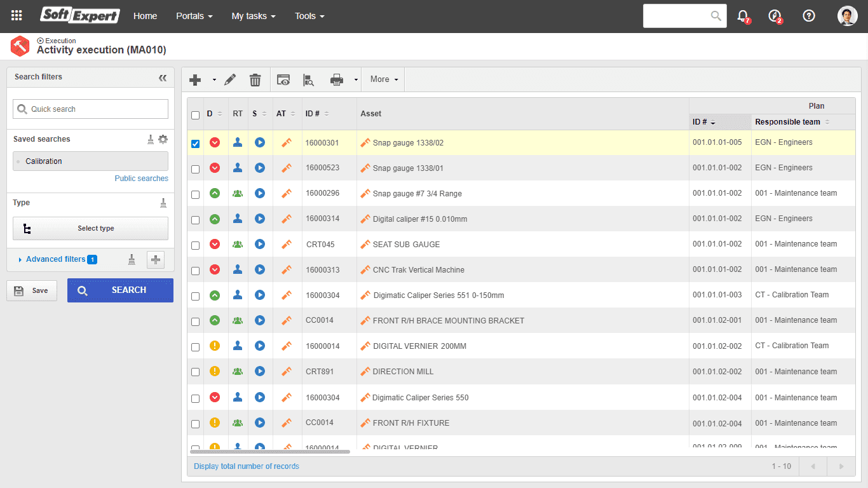Click the trash delete icon
This screenshot has height=488, width=868.
point(255,79)
